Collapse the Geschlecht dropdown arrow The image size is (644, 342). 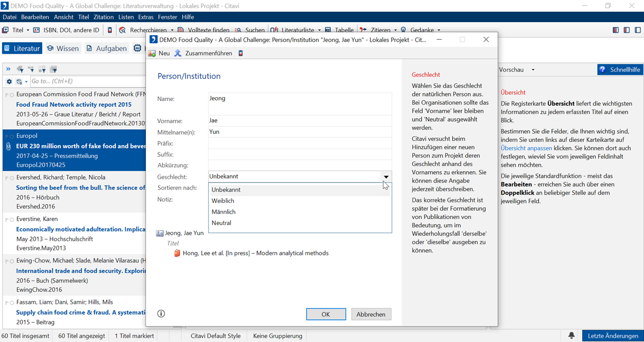point(386,177)
